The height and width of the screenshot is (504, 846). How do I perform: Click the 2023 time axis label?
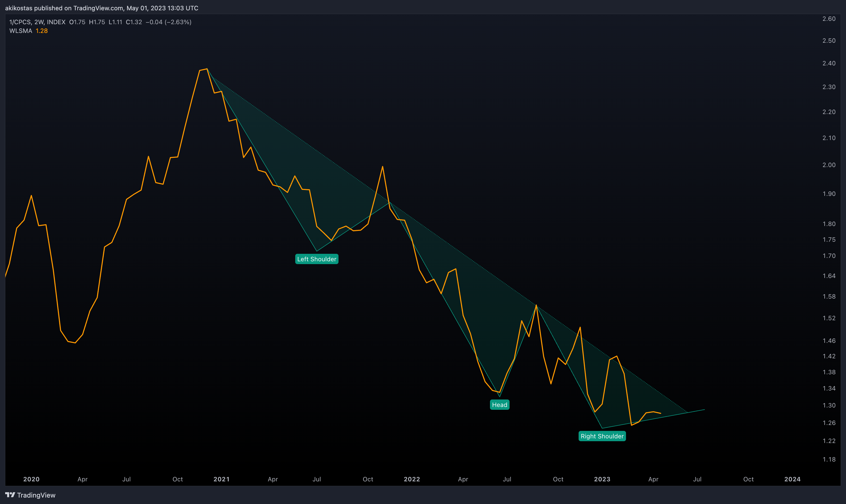(x=602, y=479)
